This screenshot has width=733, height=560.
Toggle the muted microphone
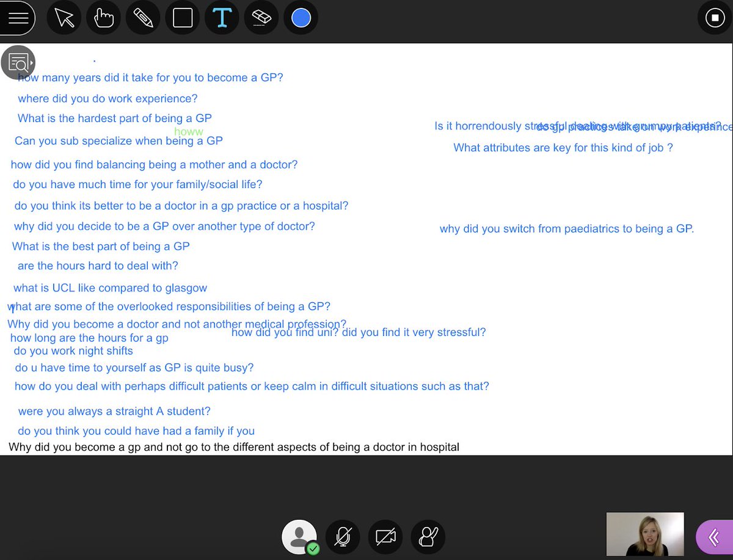click(343, 537)
